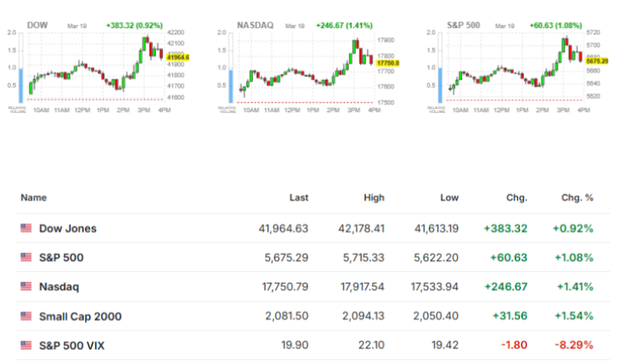624x364 pixels.
Task: Open the S&P 500 index link
Action: click(x=62, y=258)
